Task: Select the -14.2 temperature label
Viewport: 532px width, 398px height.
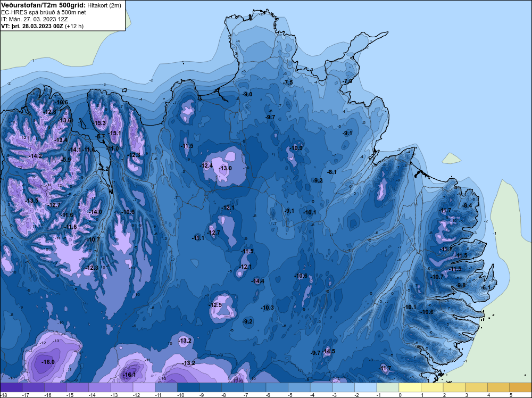Action: 35,156
